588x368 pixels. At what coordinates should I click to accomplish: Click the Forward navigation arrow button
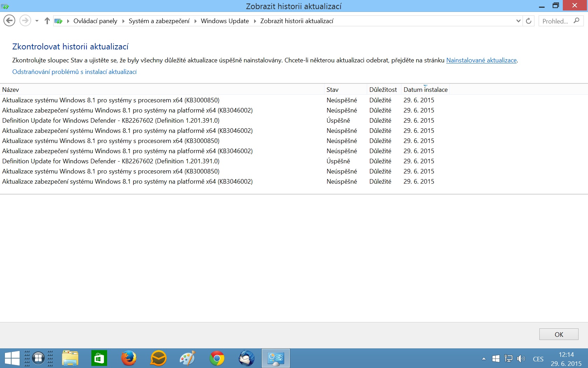pos(25,21)
